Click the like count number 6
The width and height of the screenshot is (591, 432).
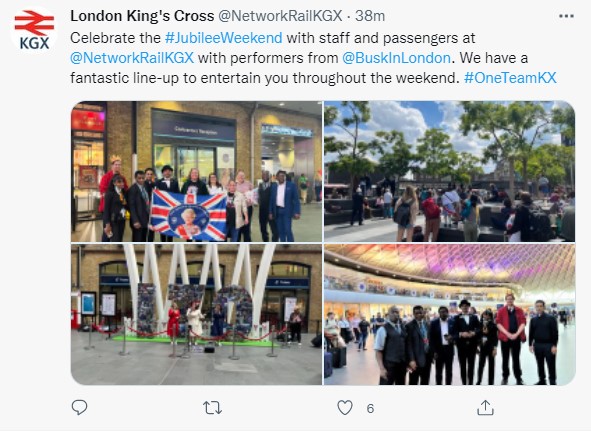370,408
